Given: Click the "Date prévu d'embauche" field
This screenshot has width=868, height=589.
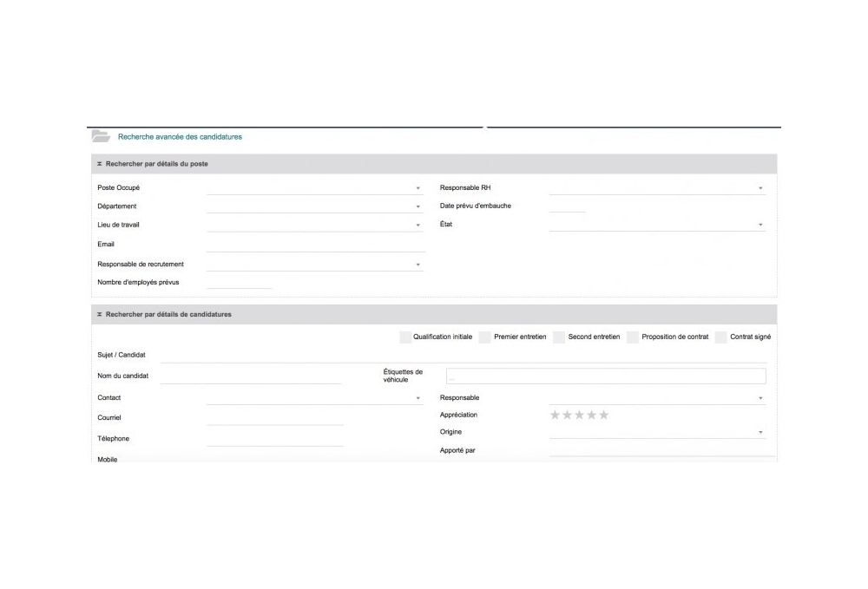Looking at the screenshot, I should pos(569,206).
